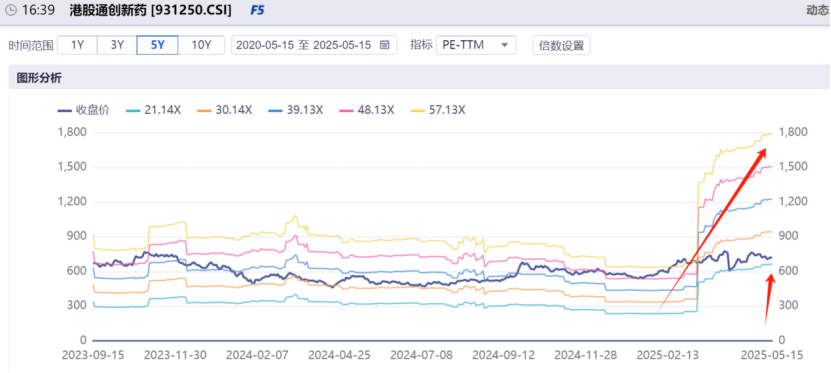
Task: Toggle the 21.14X legend series
Action: [154, 110]
